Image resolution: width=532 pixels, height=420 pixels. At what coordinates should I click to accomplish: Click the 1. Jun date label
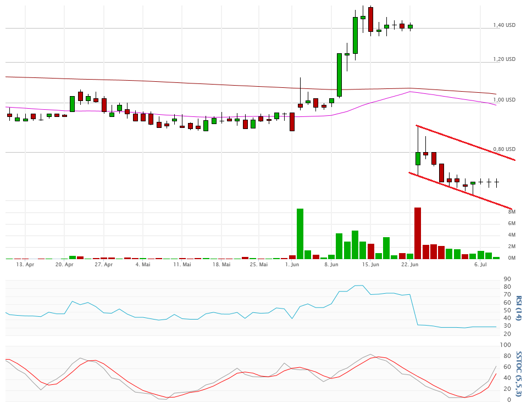(x=292, y=265)
